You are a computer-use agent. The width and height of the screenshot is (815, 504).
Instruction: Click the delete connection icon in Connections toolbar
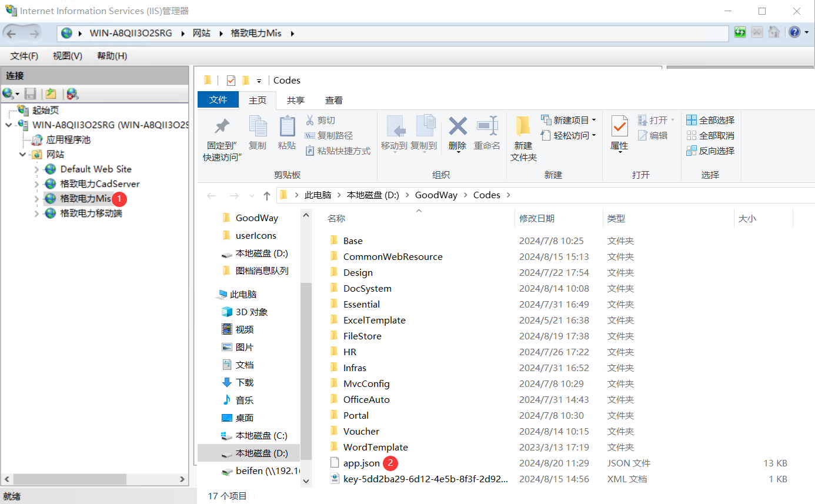click(72, 94)
